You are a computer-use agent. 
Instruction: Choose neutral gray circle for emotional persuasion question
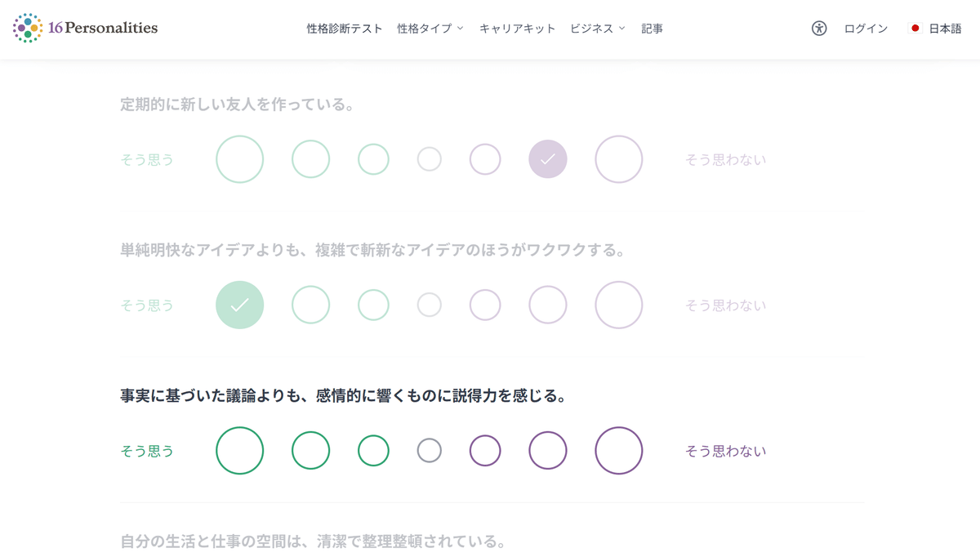tap(430, 451)
